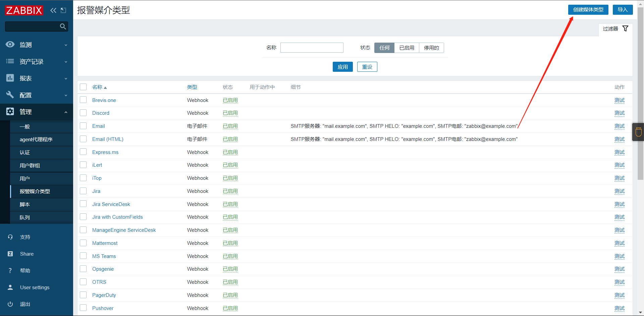The height and width of the screenshot is (316, 644).
Task: Click the power icon for 退出
Action: tap(10, 304)
